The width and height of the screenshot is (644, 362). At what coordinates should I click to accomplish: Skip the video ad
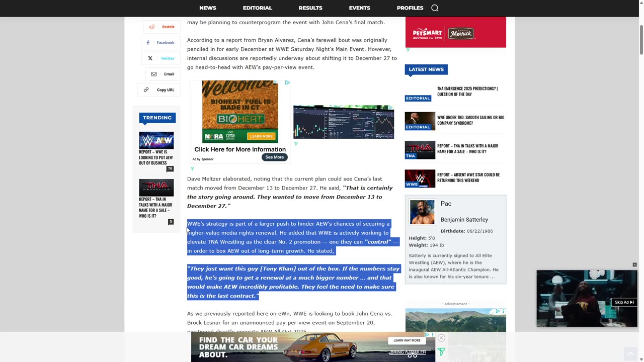click(624, 302)
